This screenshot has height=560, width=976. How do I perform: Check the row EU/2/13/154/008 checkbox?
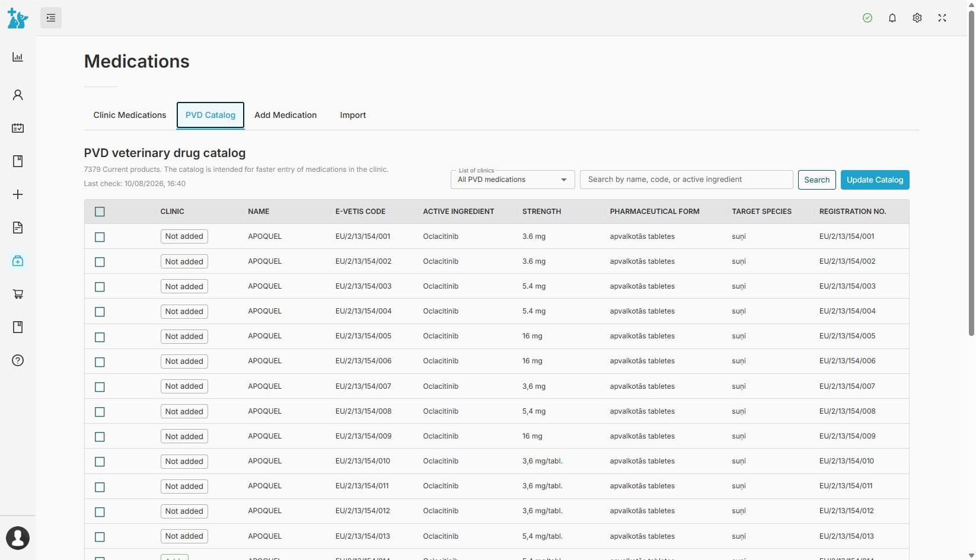tap(100, 412)
